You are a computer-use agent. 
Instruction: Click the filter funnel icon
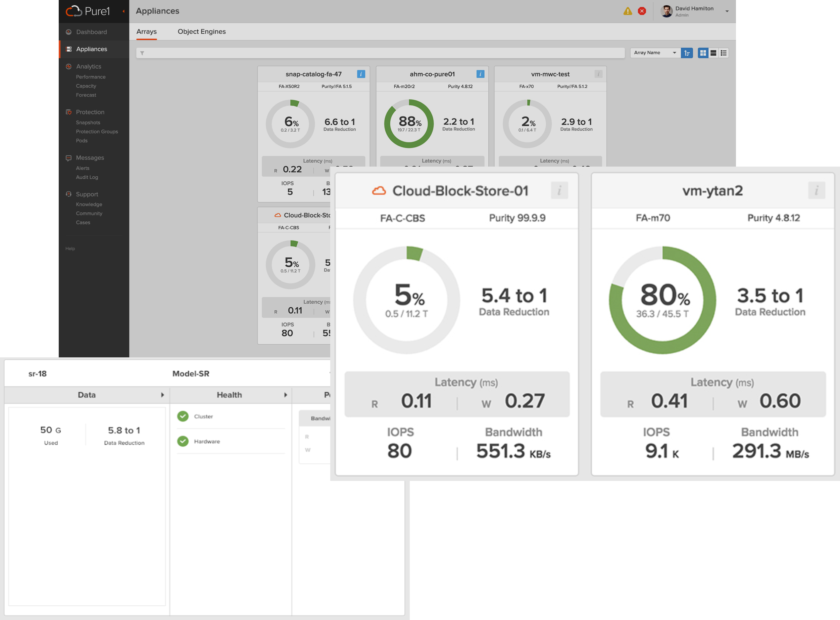pyautogui.click(x=142, y=53)
